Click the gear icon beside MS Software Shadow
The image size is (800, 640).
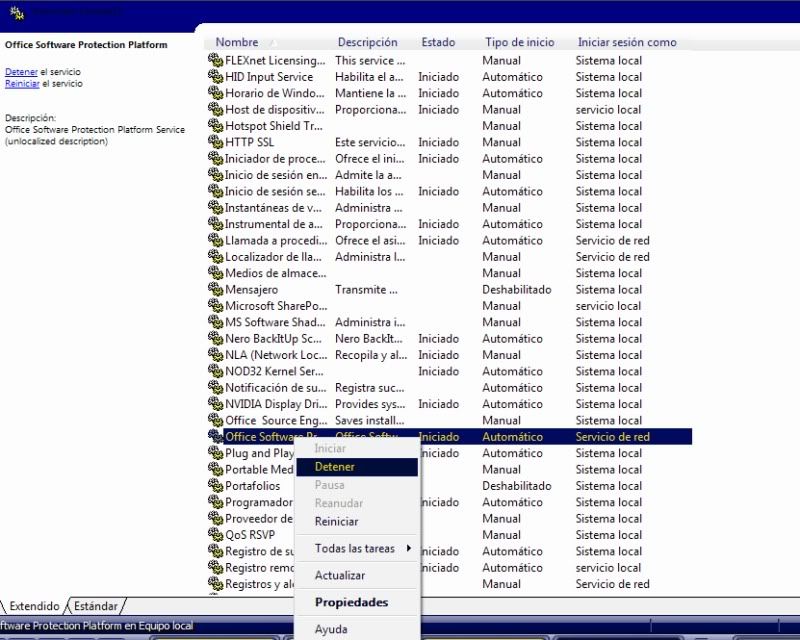tap(215, 322)
